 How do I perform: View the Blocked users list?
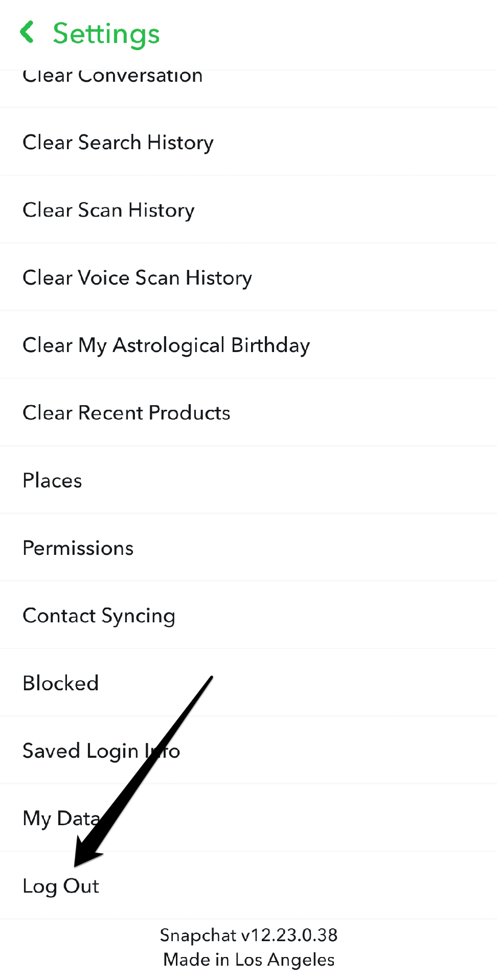[x=61, y=684]
